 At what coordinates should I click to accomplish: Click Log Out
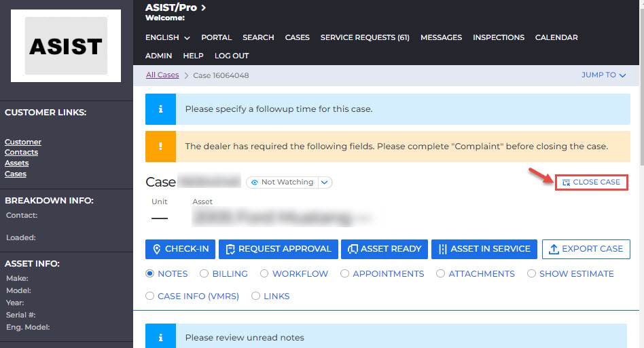point(232,56)
